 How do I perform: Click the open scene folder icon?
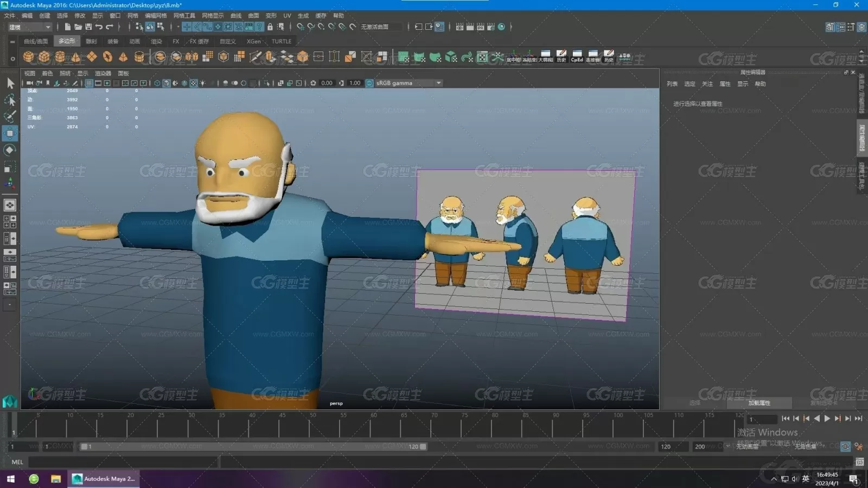(x=78, y=27)
